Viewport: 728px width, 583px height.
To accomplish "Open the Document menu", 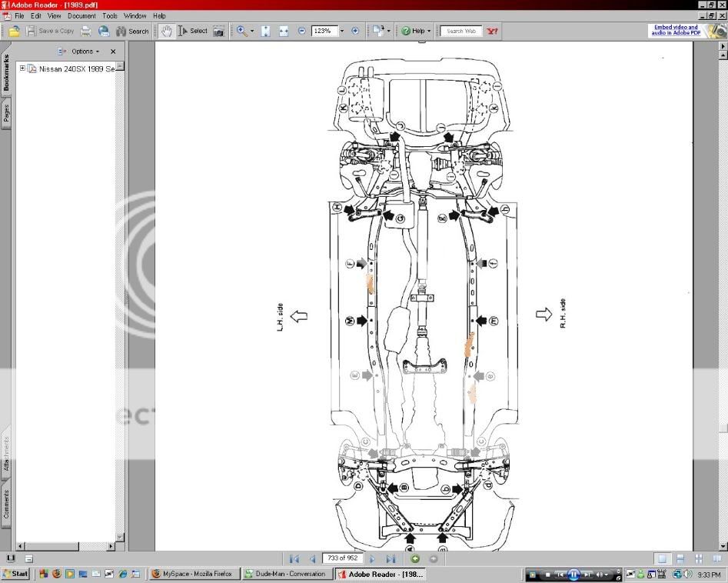I will 81,15.
